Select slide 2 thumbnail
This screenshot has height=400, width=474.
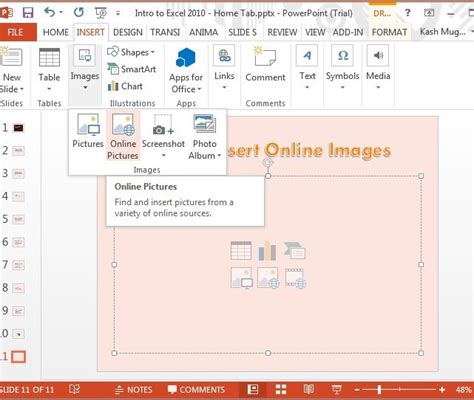point(18,151)
